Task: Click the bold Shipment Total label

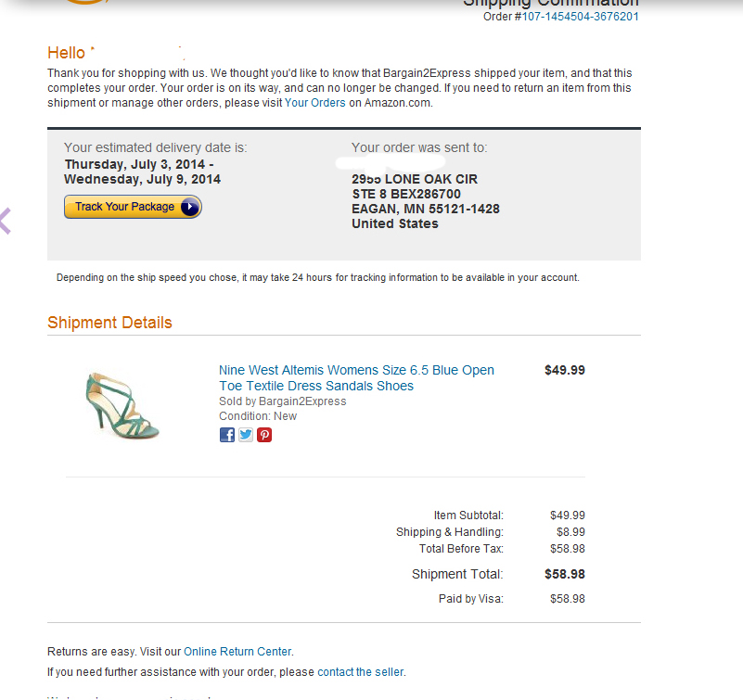Action: [x=457, y=574]
